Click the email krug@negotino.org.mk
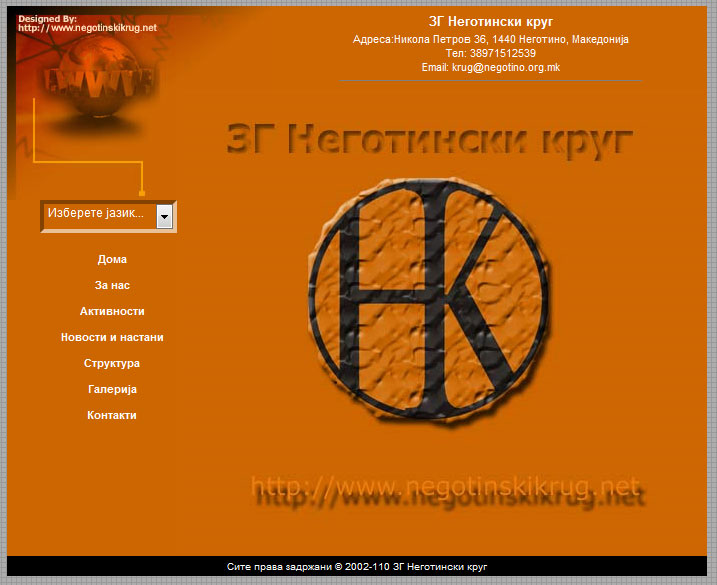This screenshot has width=717, height=585. pos(506,68)
